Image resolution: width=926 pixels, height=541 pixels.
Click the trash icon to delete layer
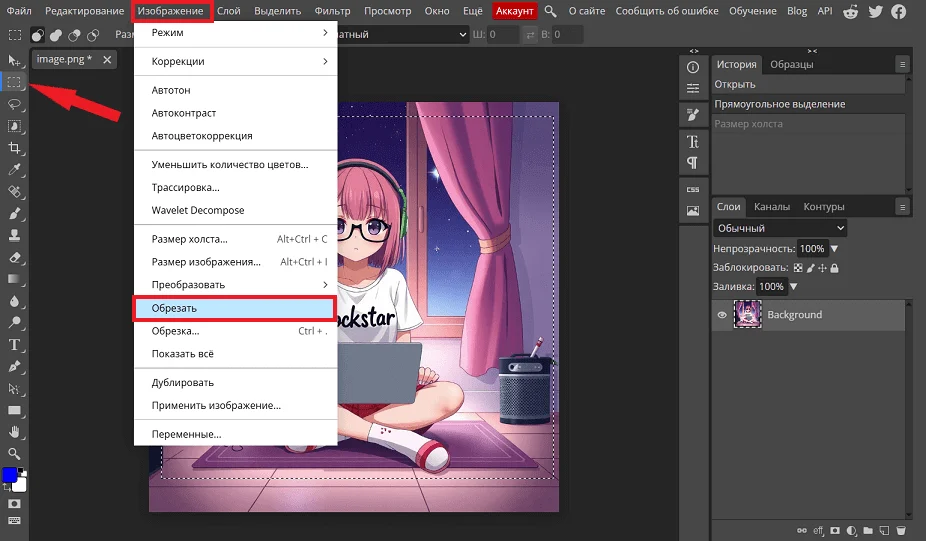[900, 530]
